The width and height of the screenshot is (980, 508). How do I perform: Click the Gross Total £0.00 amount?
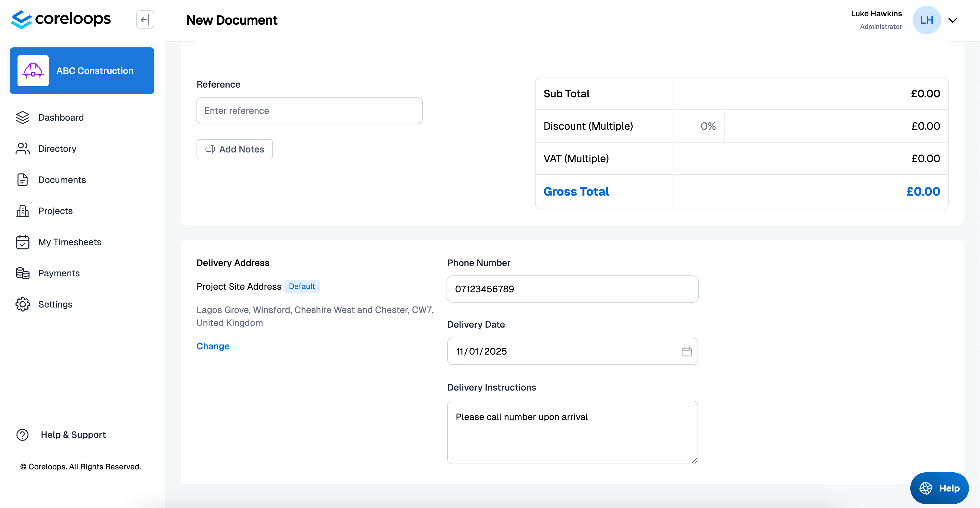(x=923, y=191)
